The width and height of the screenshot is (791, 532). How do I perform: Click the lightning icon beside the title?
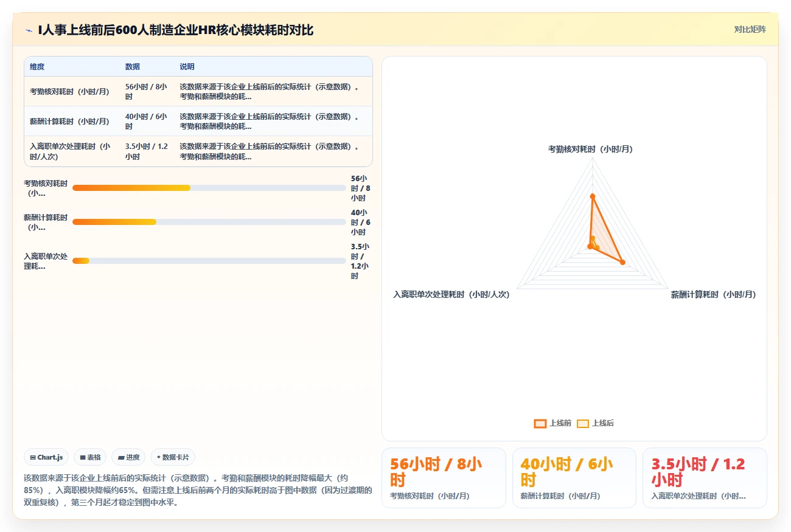click(x=29, y=30)
